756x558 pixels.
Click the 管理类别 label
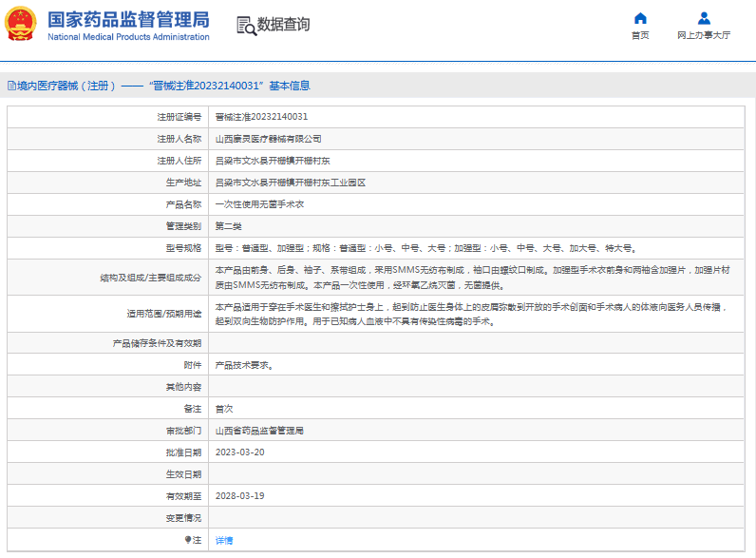pyautogui.click(x=183, y=226)
